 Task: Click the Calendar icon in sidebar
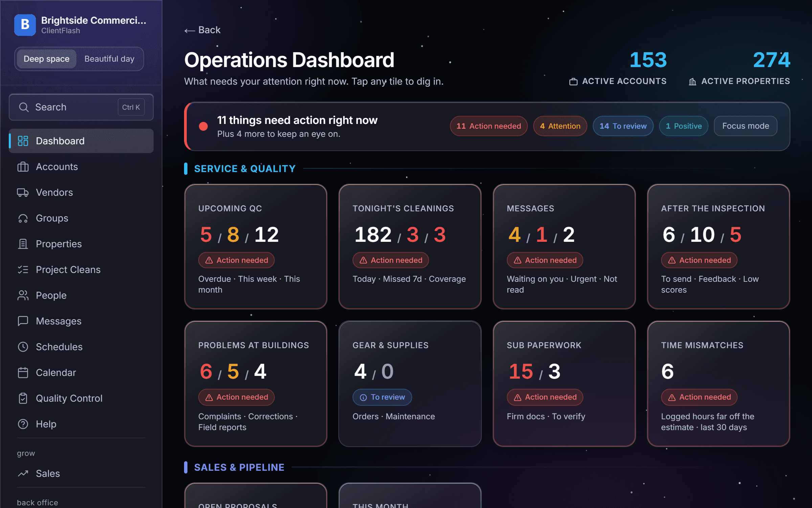[23, 373]
